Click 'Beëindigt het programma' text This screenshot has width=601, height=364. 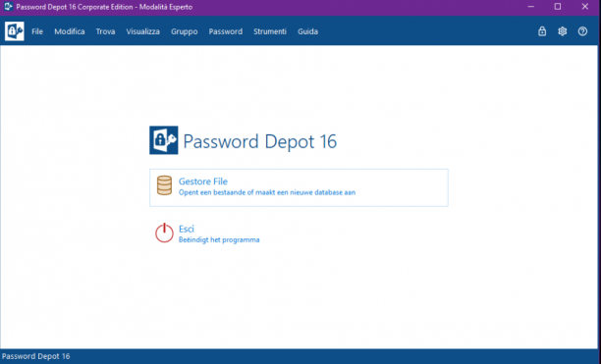point(219,240)
